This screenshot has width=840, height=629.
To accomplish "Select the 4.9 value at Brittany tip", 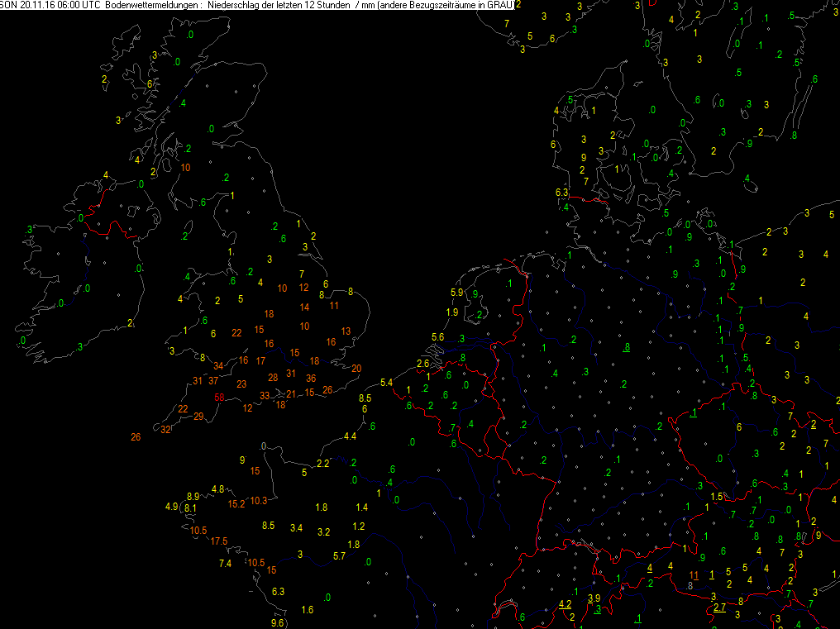I will pos(171,507).
